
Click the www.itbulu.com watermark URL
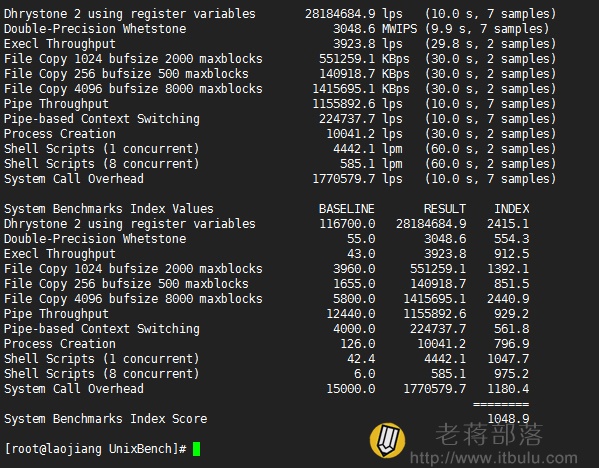tap(494, 457)
